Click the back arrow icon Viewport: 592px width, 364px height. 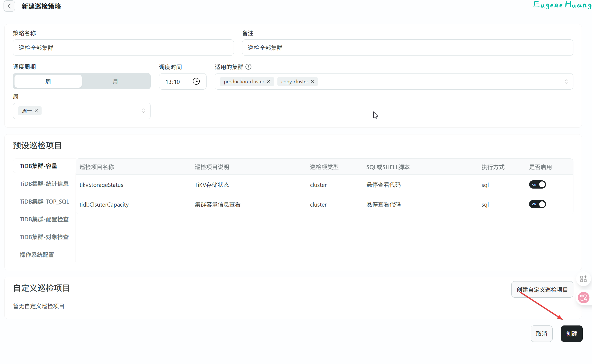click(9, 6)
